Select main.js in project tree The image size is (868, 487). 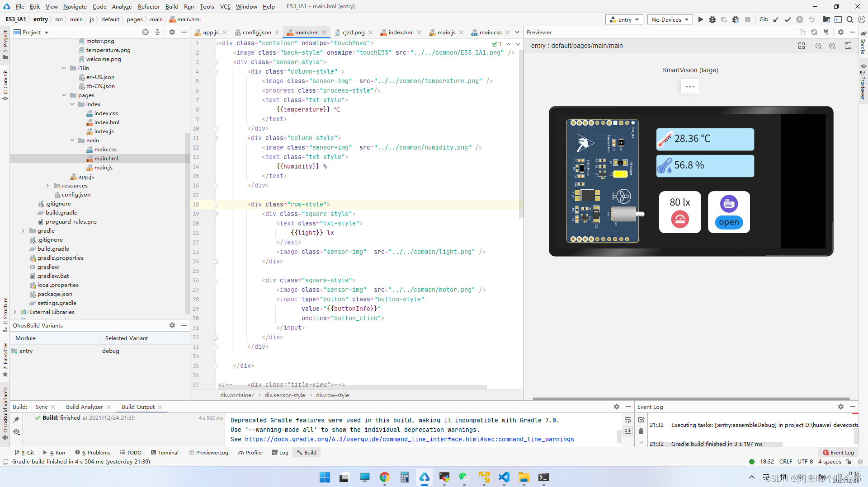103,168
